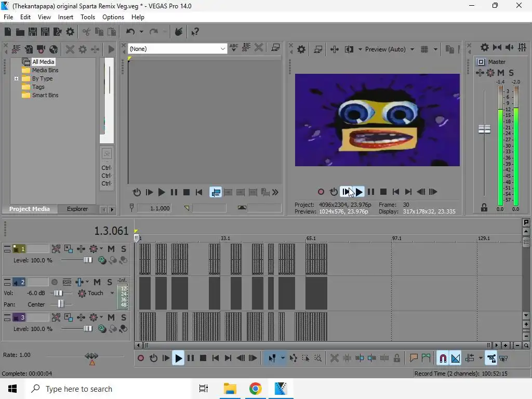The image size is (532, 399).
Task: Click the Trimmer 1.1.000 timecode field
Action: (154, 208)
